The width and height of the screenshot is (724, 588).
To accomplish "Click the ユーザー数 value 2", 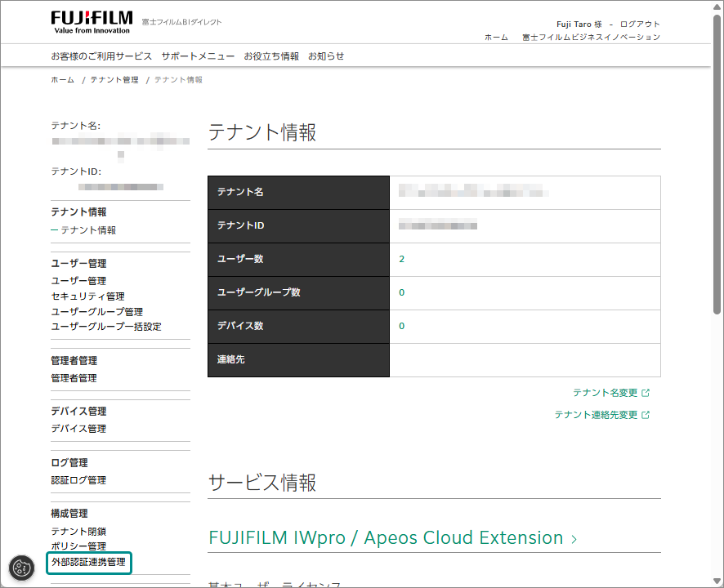I will tap(402, 260).
